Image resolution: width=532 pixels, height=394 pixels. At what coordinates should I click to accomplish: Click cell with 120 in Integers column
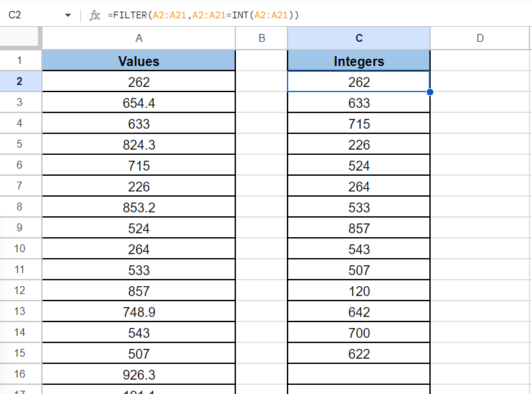coord(359,291)
